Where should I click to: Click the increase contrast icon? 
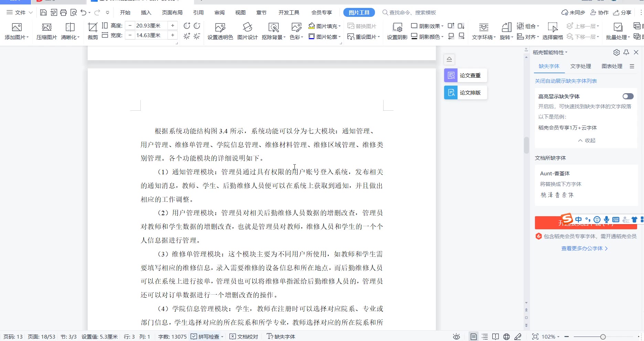coord(187,26)
